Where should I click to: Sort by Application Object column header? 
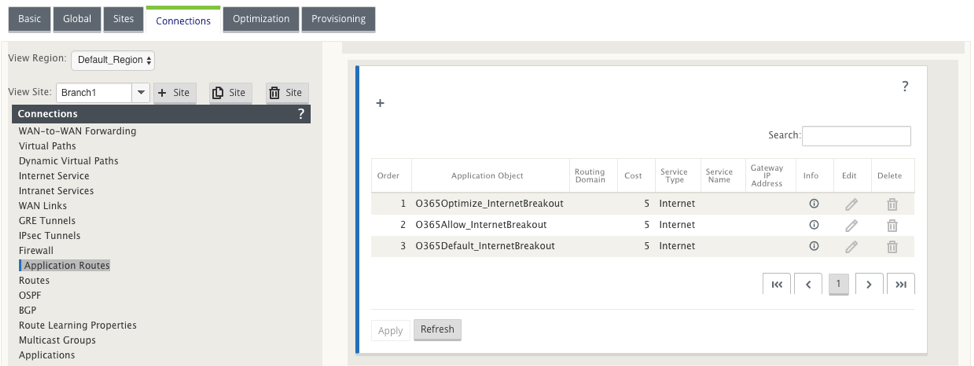pyautogui.click(x=490, y=176)
